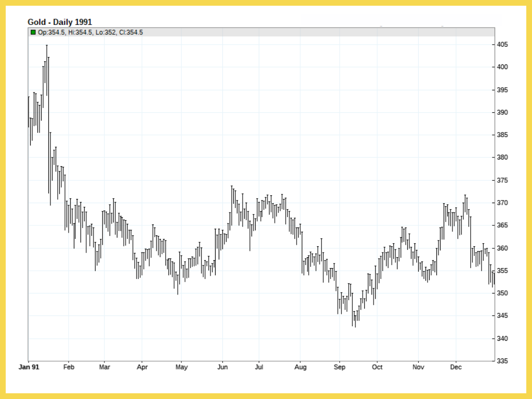The height and width of the screenshot is (399, 532).
Task: Click the 'Jan 91' date axis label
Action: [x=29, y=367]
